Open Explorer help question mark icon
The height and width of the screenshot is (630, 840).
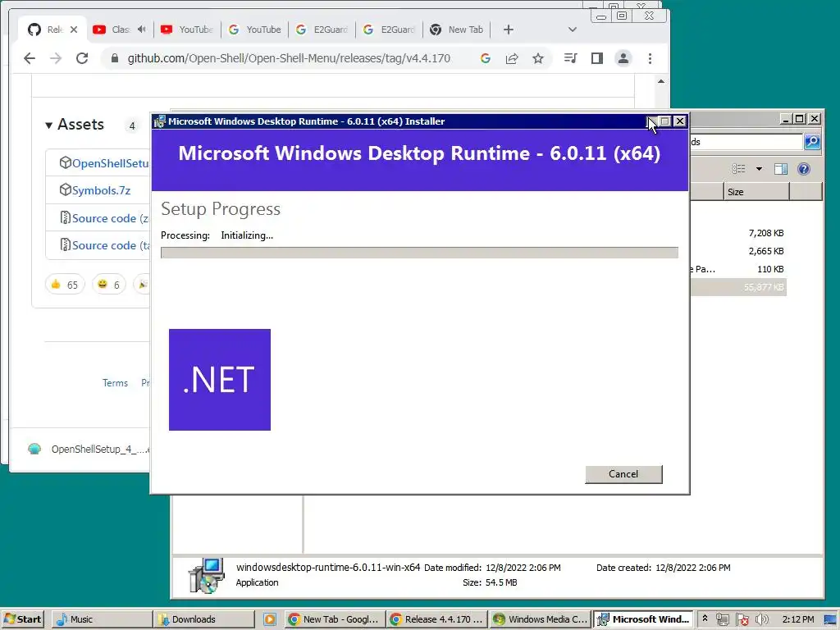[x=804, y=169]
